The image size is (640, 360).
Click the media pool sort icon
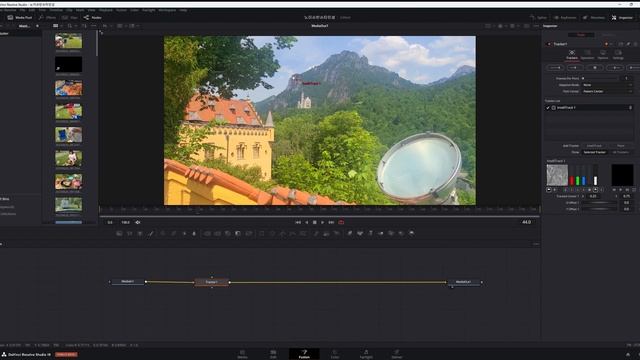(84, 26)
